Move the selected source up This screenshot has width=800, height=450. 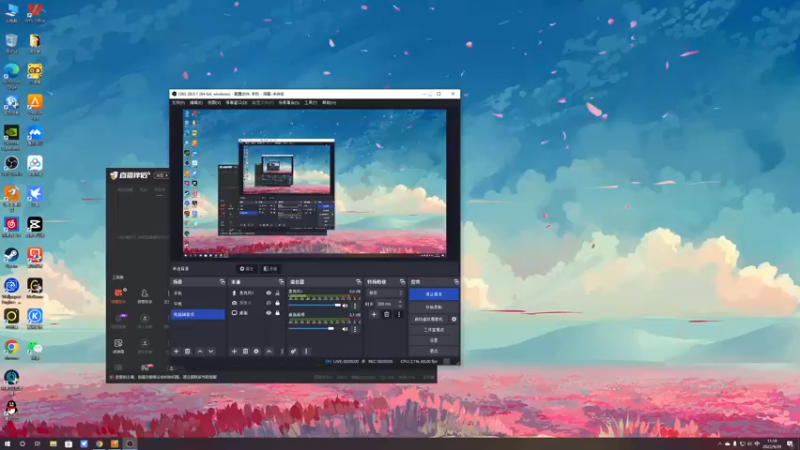click(269, 351)
